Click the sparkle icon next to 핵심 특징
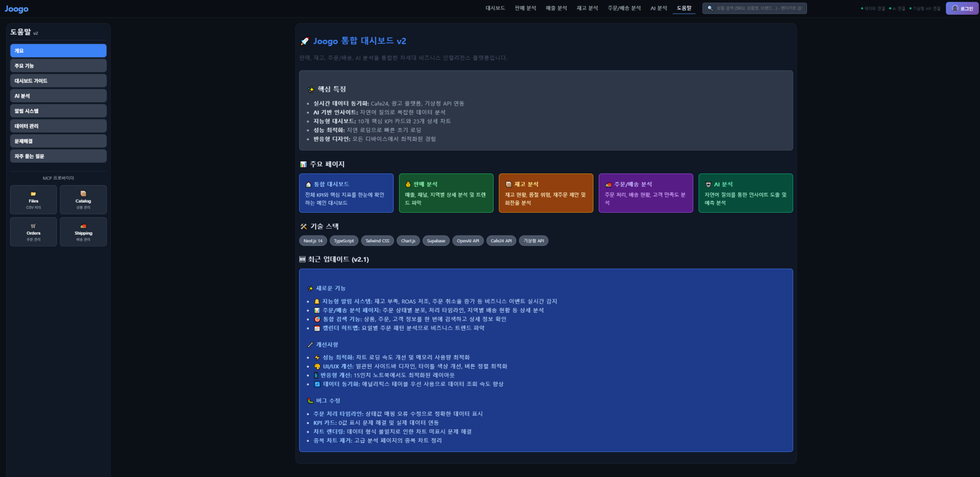980x477 pixels. (x=311, y=89)
